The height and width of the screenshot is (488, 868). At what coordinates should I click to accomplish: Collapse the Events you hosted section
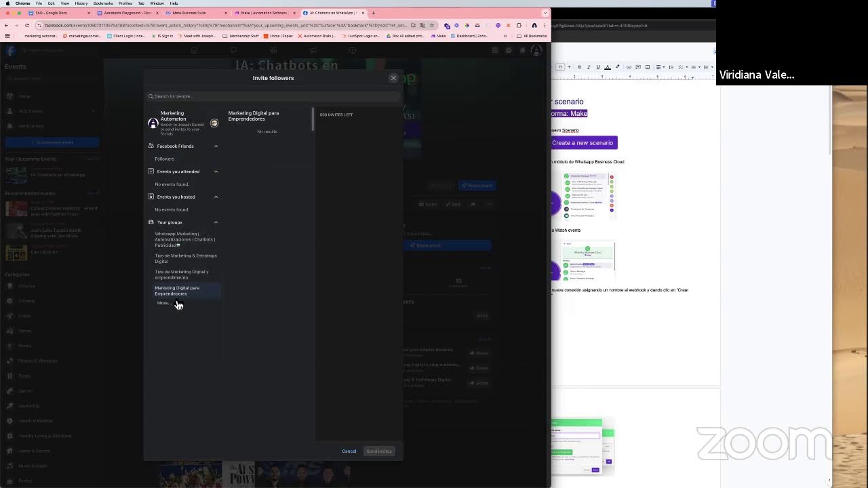[x=216, y=197]
